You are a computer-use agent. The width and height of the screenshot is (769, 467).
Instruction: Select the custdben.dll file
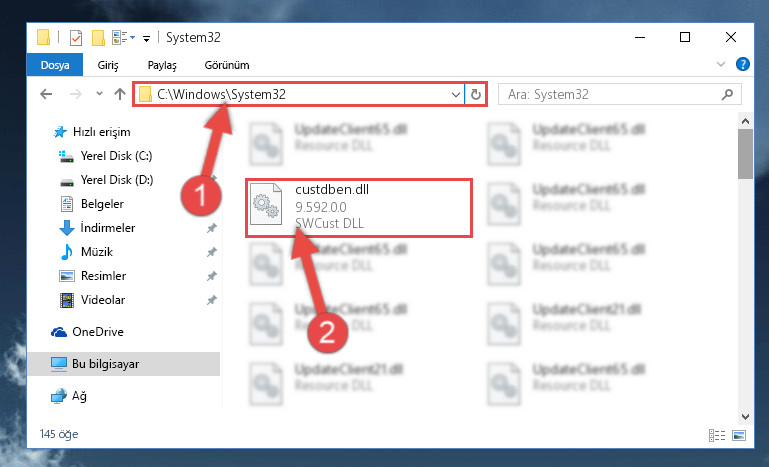359,208
